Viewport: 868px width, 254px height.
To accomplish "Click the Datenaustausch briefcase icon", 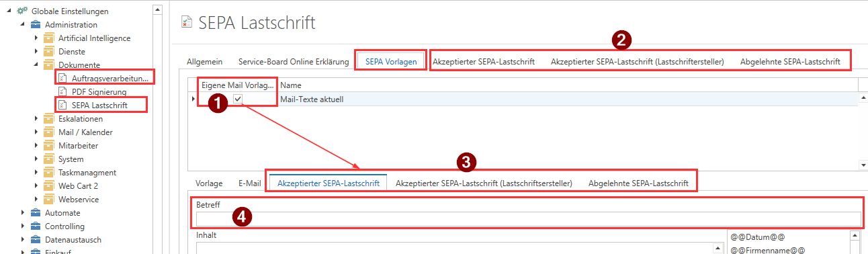I will pos(36,239).
